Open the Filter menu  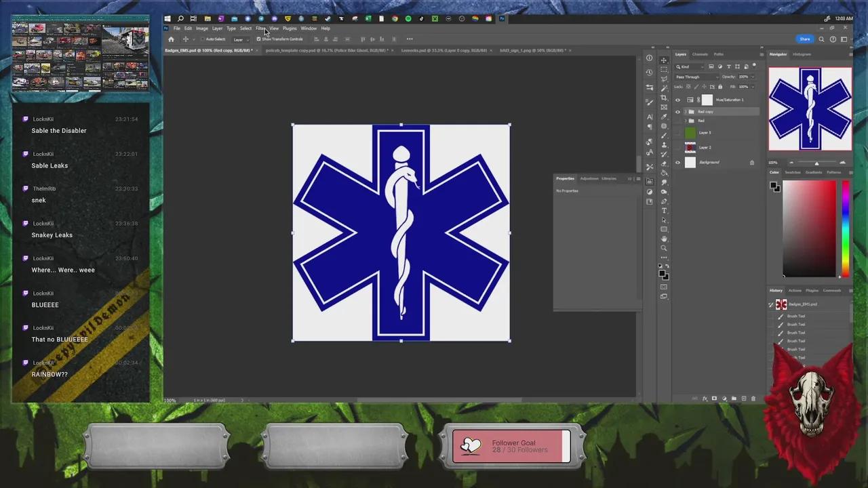pos(260,28)
